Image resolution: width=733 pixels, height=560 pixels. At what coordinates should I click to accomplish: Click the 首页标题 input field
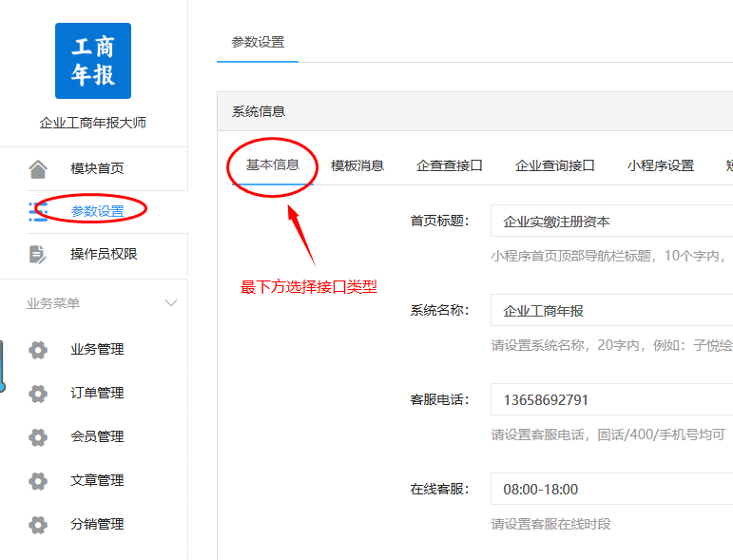[x=612, y=221]
